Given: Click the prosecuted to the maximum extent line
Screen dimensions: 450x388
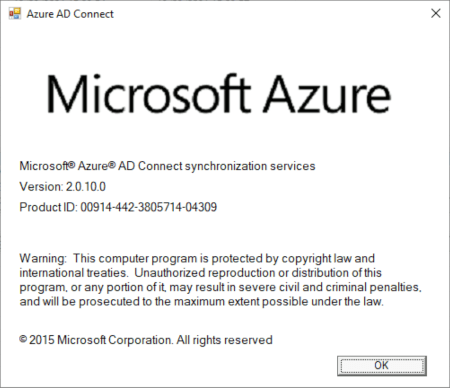Looking at the screenshot, I should [201, 301].
